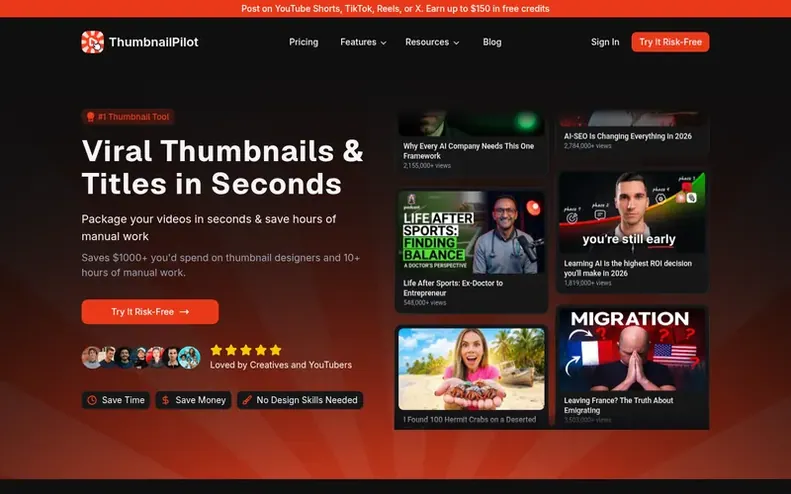
Task: Click the Save Money label
Action: (x=200, y=400)
